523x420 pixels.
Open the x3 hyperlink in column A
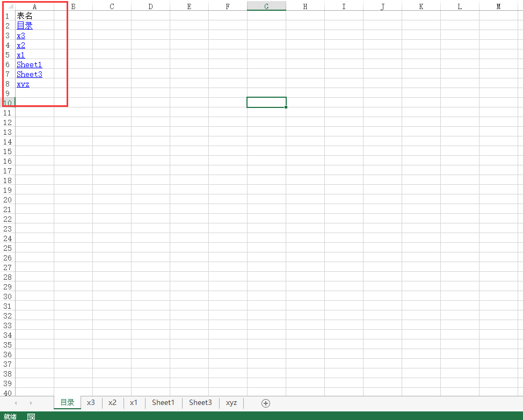(x=21, y=35)
